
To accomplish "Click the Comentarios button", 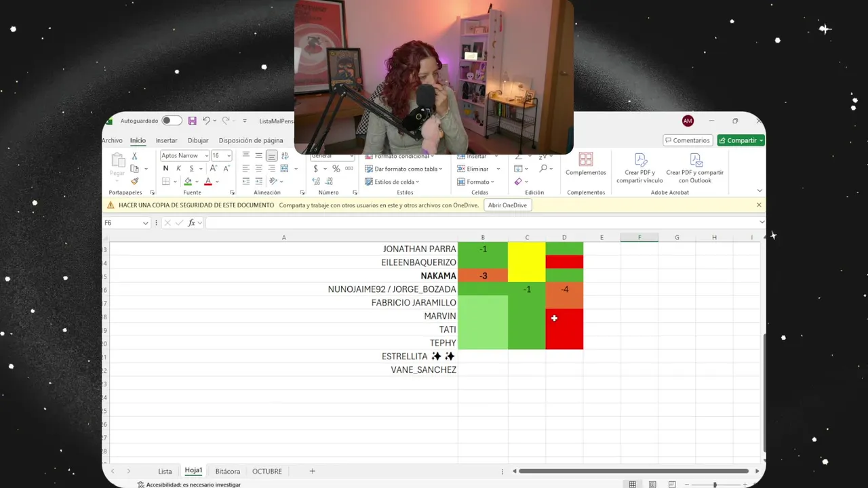I will coord(687,140).
